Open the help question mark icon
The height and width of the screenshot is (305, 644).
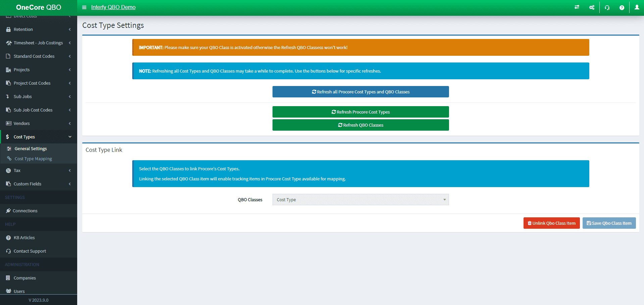(x=622, y=8)
